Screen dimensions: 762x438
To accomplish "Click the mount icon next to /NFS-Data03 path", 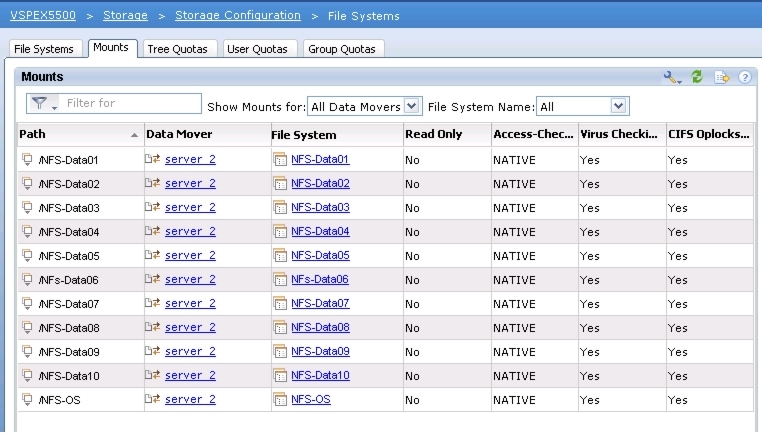I will [28, 208].
